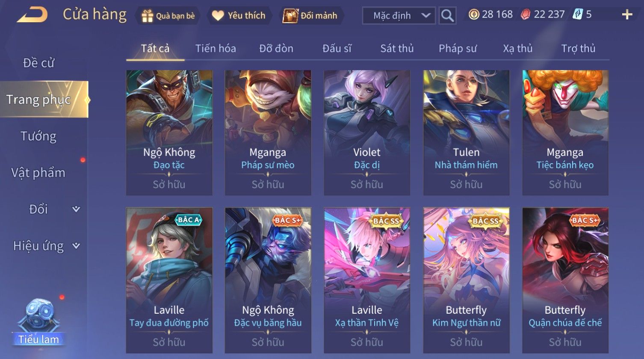Open Violet Đặc dị skin card
This screenshot has width=644, height=359.
point(367,133)
